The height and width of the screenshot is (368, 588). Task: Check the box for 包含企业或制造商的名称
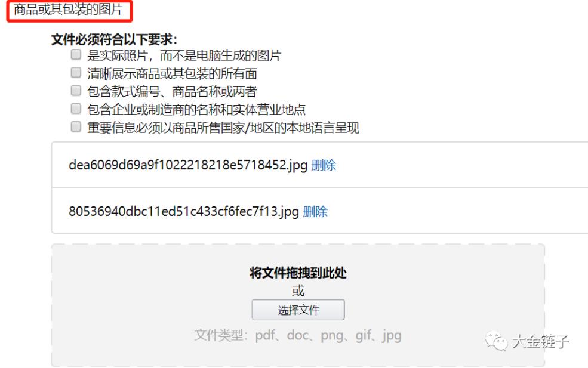click(x=76, y=109)
